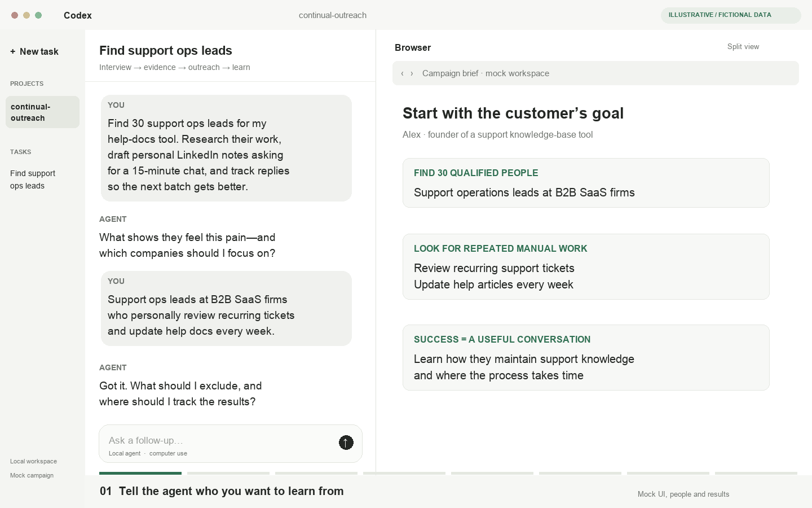
Task: Click the Illustrative / Fictional Data badge
Action: [x=731, y=15]
